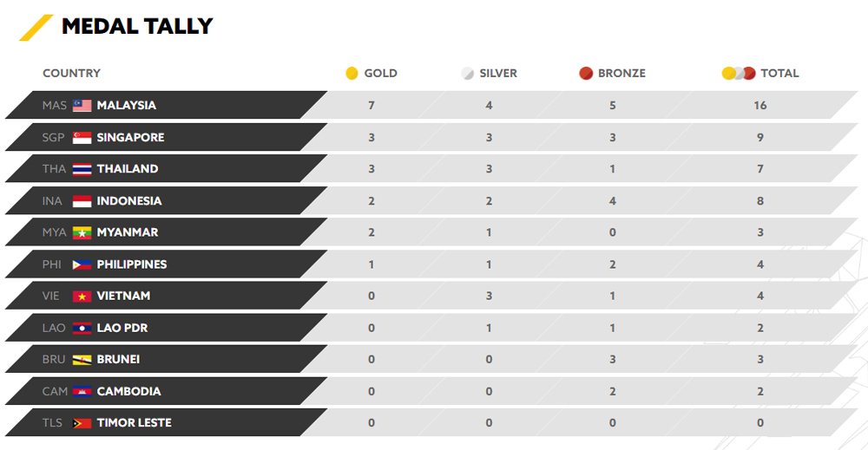868x450 pixels.
Task: Click the silver medal icon in header
Action: pos(468,74)
